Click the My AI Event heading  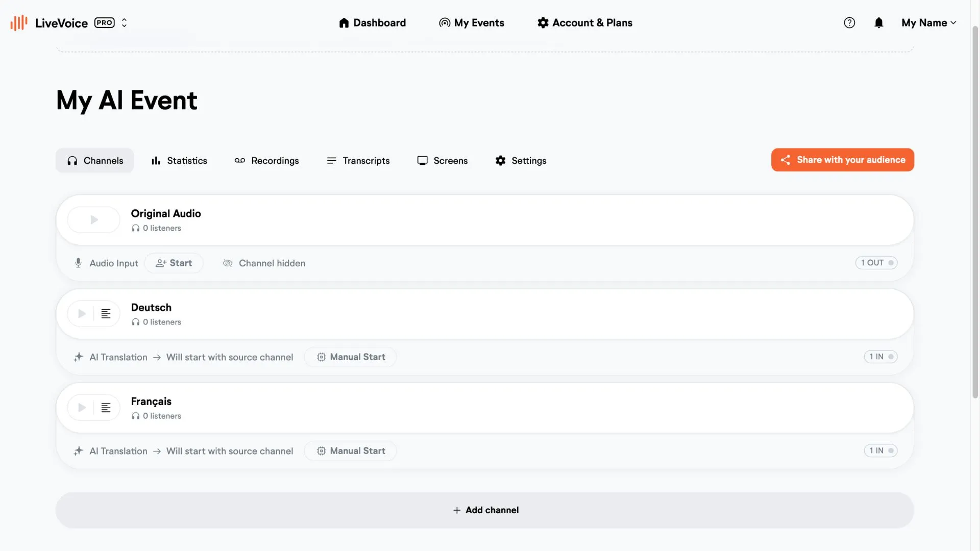[127, 101]
